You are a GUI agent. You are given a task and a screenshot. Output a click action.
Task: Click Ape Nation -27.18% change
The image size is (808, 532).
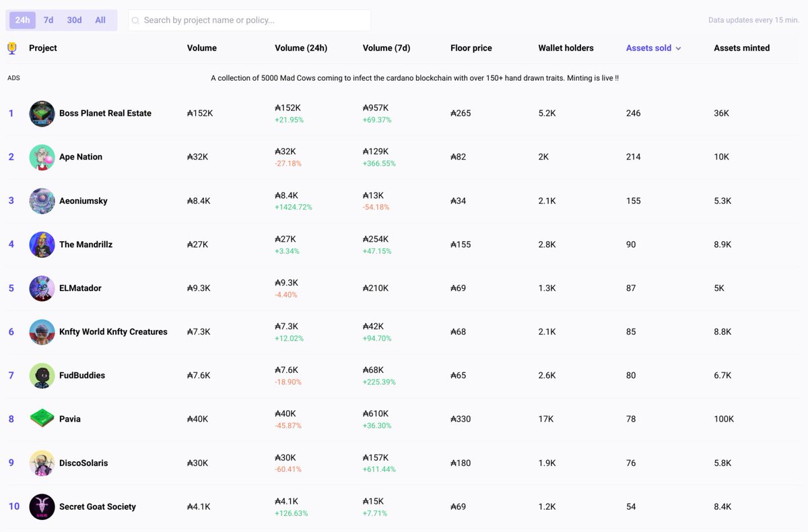[288, 164]
